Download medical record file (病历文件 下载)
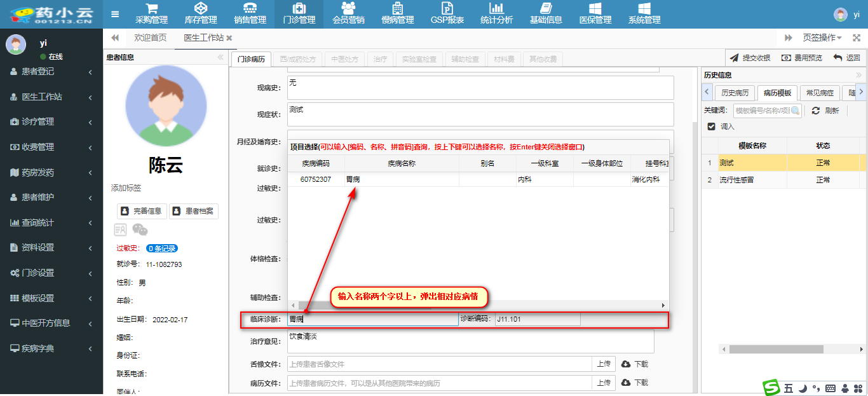 tap(635, 383)
